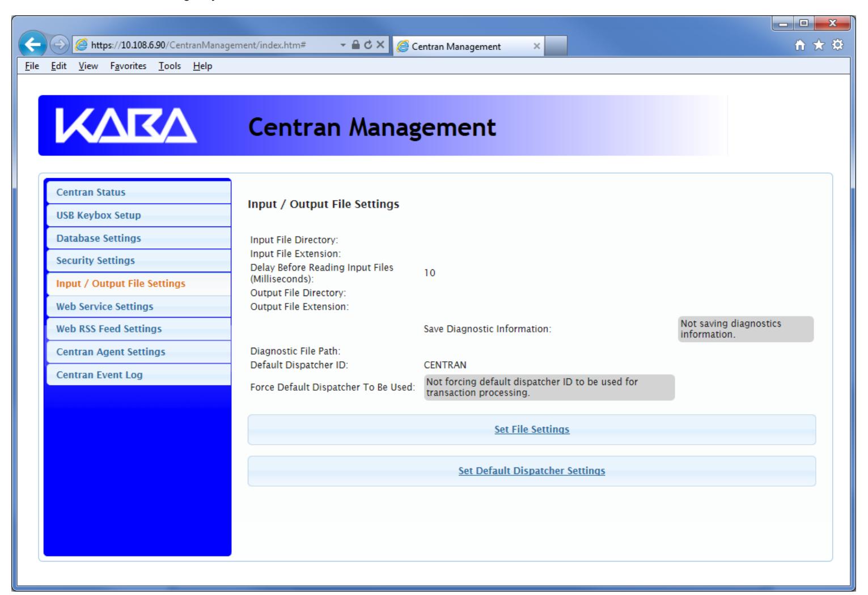This screenshot has height=595, width=868.
Task: Open the address bar dropdown arrow
Action: (x=343, y=45)
